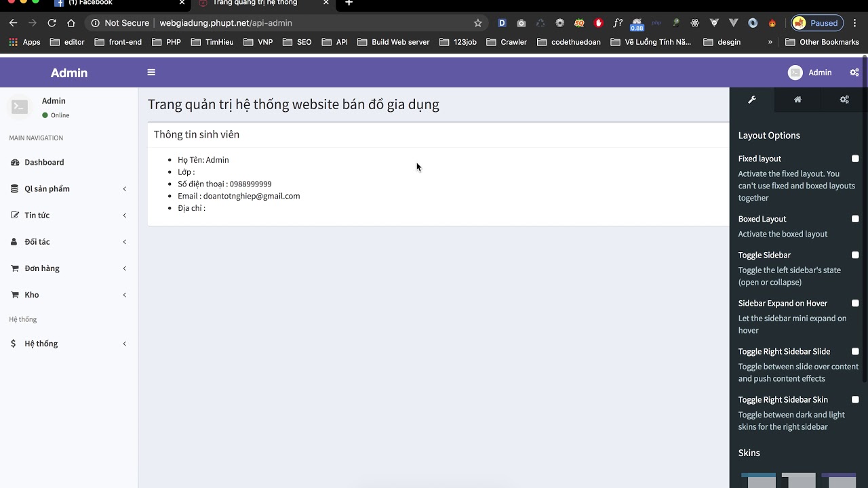Viewport: 868px width, 488px height.
Task: Click the Paused profile button
Action: tap(817, 23)
